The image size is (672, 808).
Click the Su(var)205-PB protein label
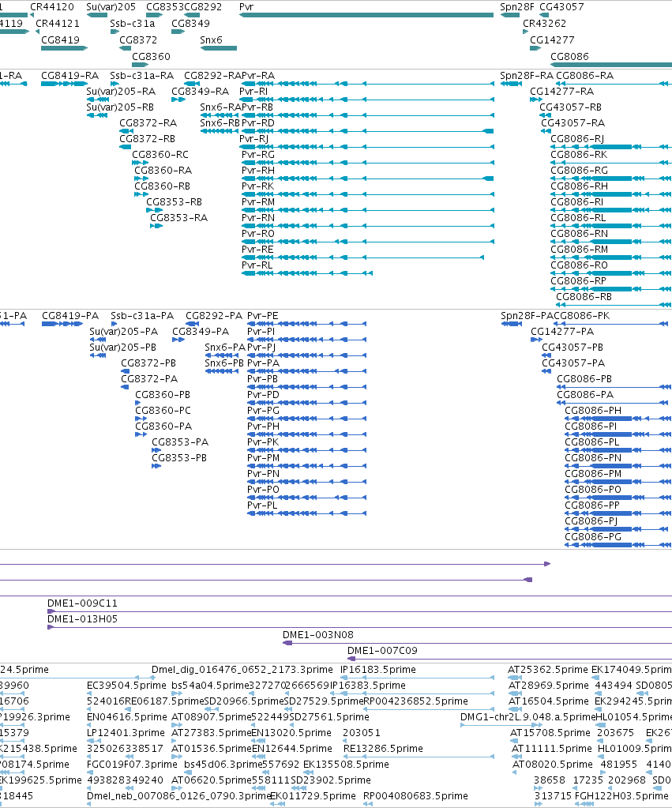click(122, 347)
